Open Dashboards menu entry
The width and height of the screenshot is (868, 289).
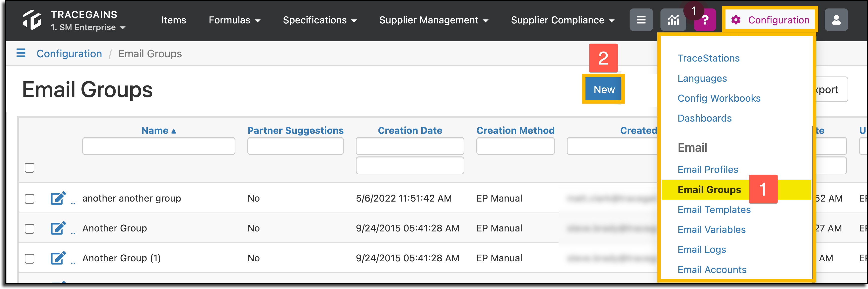(x=704, y=118)
